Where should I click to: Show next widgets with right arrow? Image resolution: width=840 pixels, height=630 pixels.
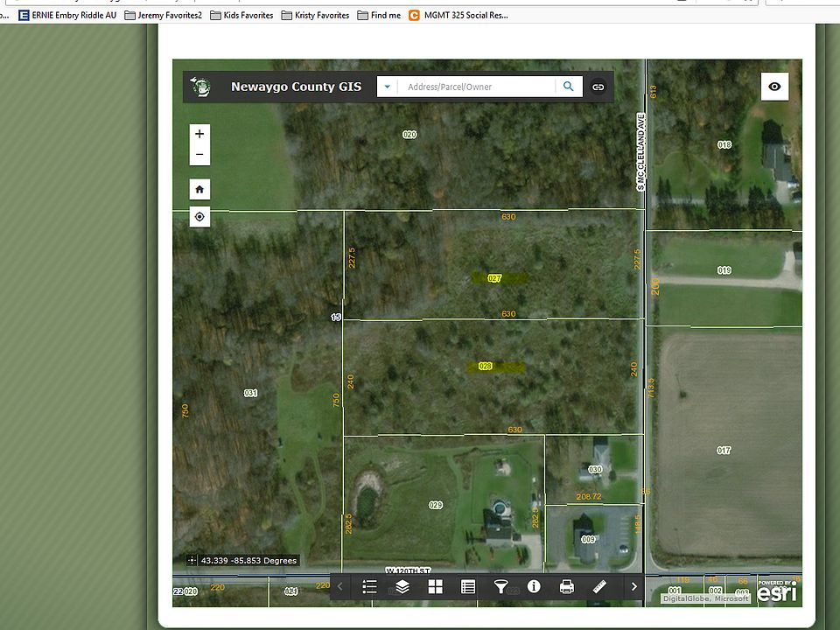(633, 587)
